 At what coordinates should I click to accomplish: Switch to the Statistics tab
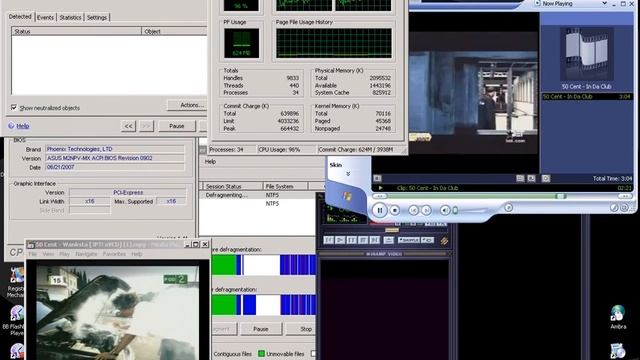coord(70,18)
